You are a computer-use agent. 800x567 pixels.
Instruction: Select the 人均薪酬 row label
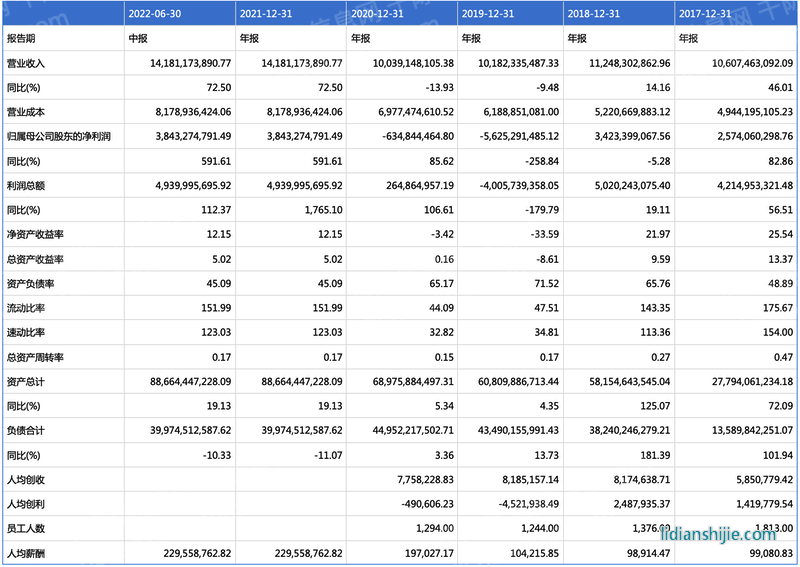point(26,553)
